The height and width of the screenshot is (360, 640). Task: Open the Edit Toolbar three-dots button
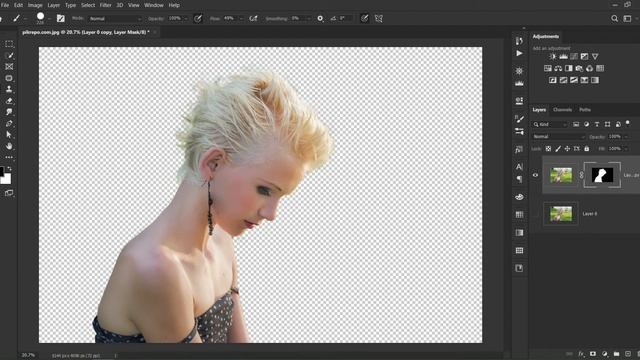coord(9,157)
